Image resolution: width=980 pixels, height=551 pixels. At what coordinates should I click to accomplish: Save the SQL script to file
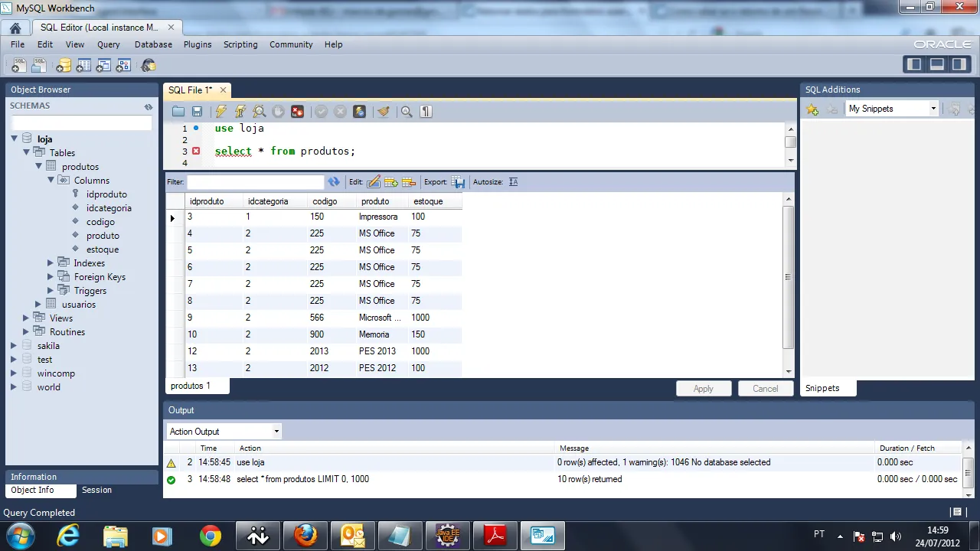pos(197,112)
